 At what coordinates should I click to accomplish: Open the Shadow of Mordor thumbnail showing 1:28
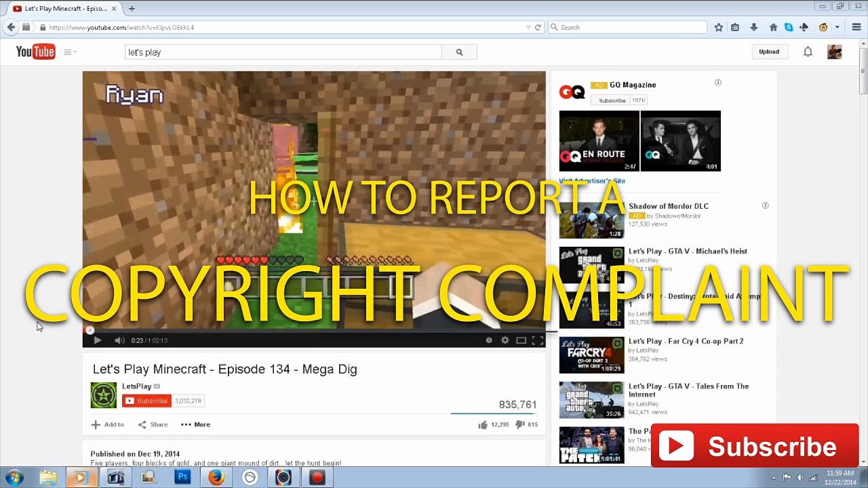click(x=591, y=221)
